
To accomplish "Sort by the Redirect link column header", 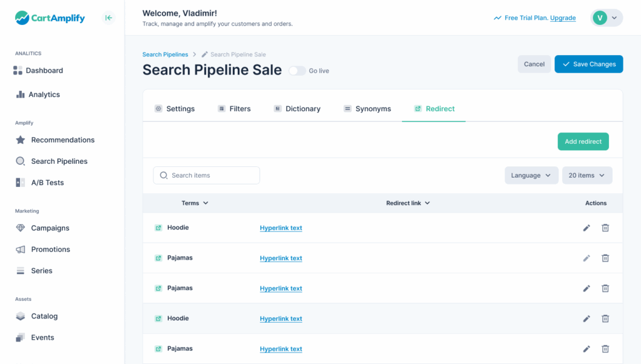I will [x=408, y=203].
